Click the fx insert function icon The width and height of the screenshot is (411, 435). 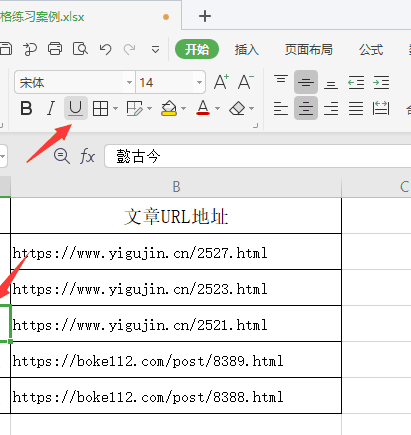87,156
